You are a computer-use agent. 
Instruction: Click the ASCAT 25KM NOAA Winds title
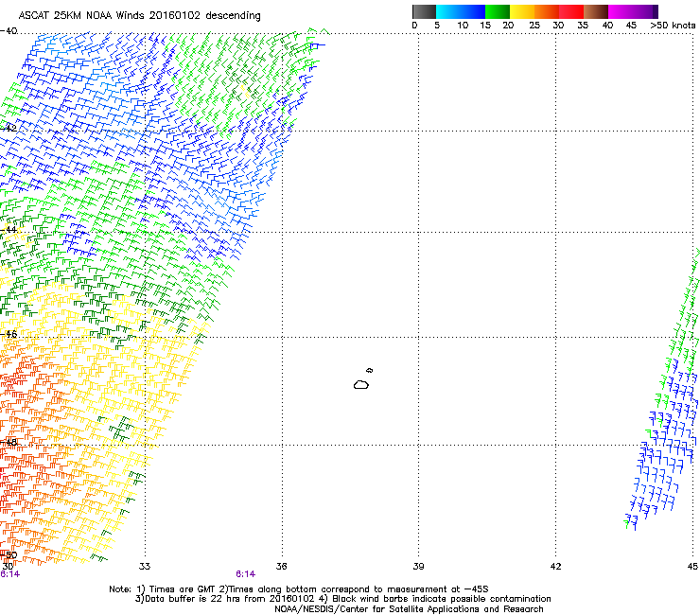(x=139, y=15)
